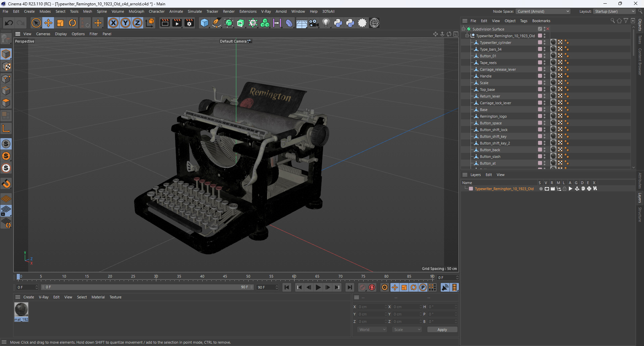Click the current frame 0 F field

pyautogui.click(x=447, y=278)
